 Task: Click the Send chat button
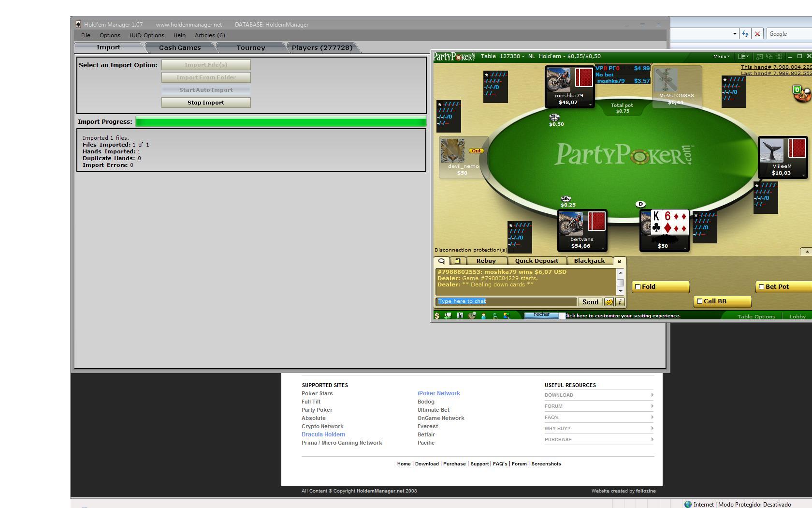tap(590, 302)
